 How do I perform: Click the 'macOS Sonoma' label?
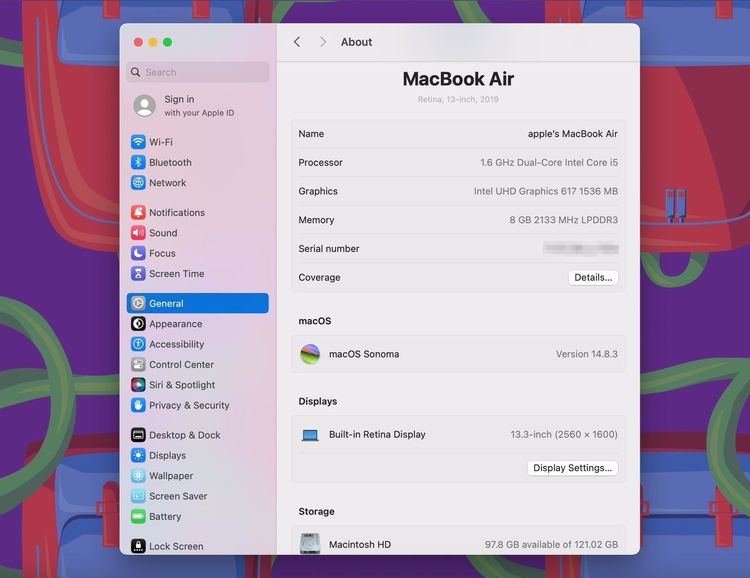point(364,354)
